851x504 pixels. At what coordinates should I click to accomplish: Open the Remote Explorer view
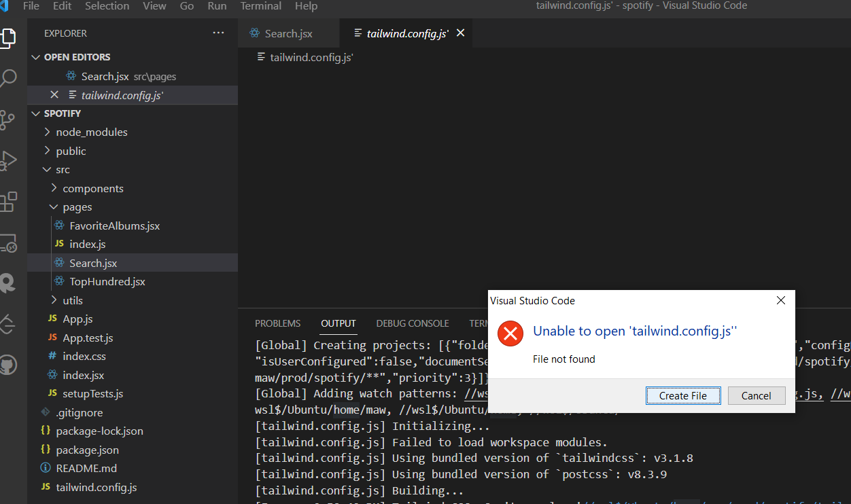7,242
